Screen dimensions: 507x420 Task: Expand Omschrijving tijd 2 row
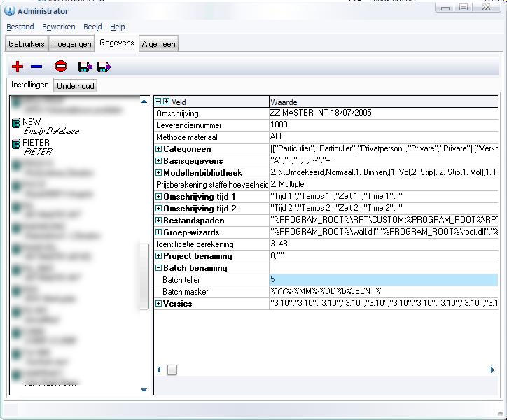(158, 208)
